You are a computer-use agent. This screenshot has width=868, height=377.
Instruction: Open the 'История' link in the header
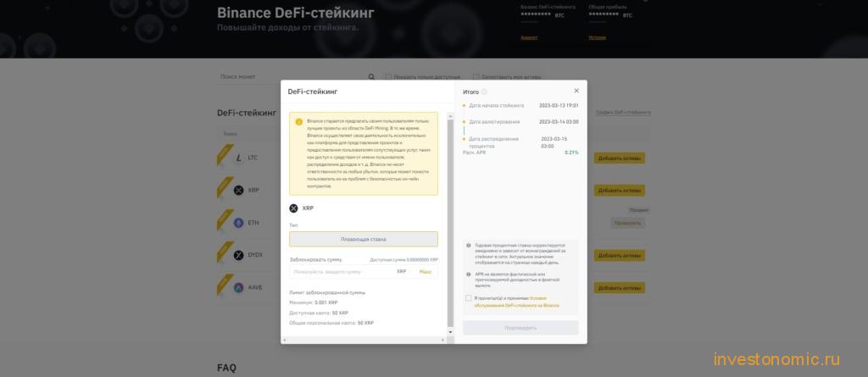coord(598,37)
